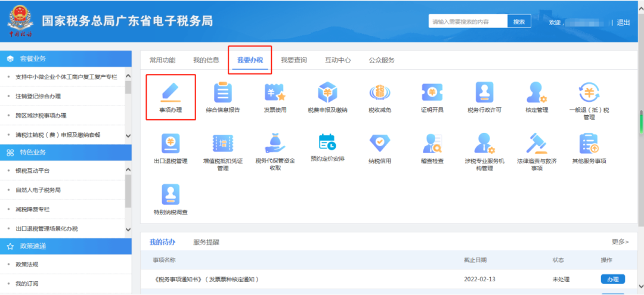Viewport: 644px width, 295px height.
Task: Switch to the 常用功能 tab
Action: tap(162, 60)
